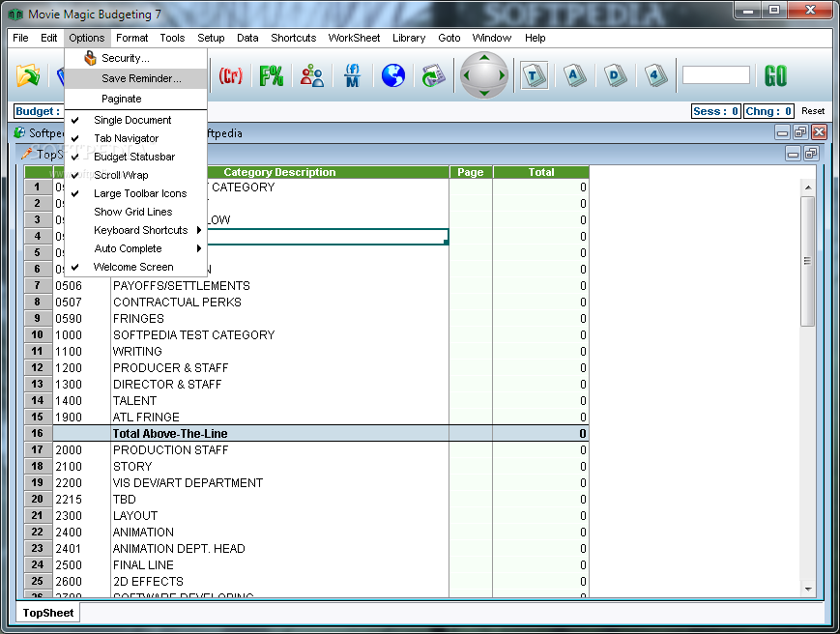Click the Softpedia document window icon

(x=20, y=132)
